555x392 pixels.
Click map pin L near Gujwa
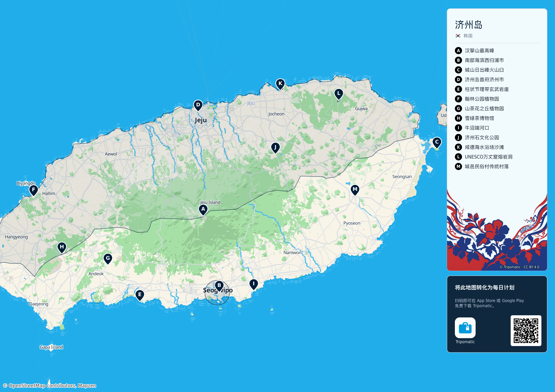[339, 94]
